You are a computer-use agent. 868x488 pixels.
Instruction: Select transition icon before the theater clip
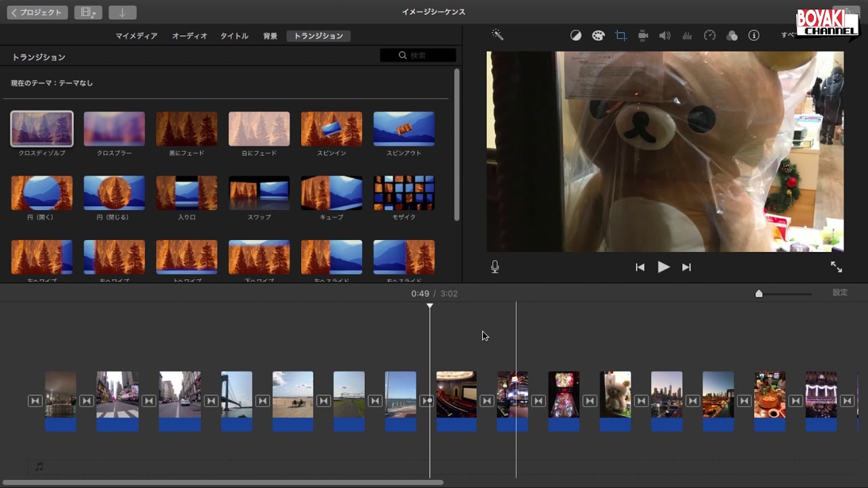point(427,401)
